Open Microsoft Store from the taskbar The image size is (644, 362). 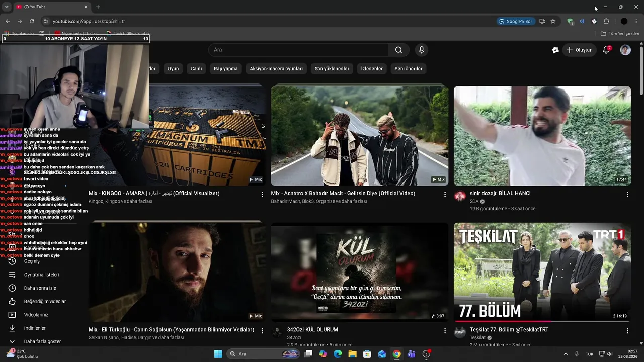(x=367, y=354)
